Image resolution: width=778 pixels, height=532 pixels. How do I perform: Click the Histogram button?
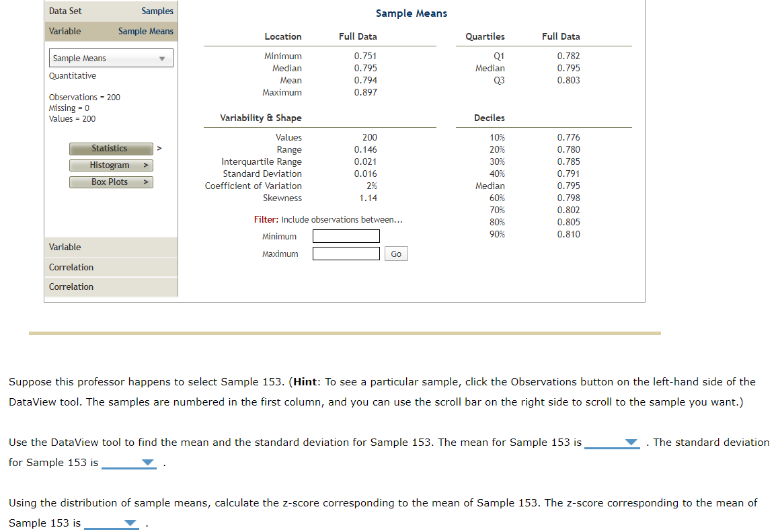click(108, 165)
